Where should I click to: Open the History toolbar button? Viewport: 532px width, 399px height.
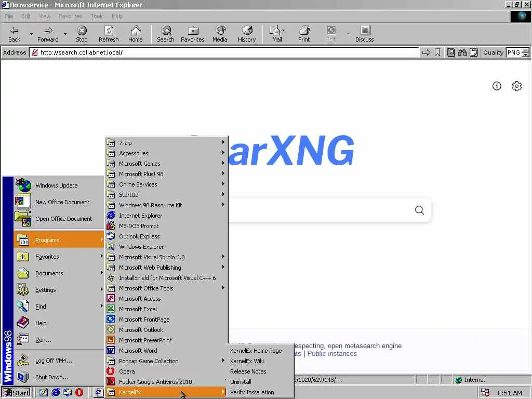(247, 34)
